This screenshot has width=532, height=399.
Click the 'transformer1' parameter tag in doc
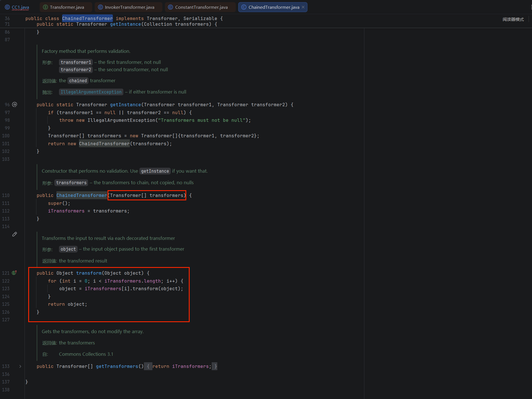(x=76, y=62)
